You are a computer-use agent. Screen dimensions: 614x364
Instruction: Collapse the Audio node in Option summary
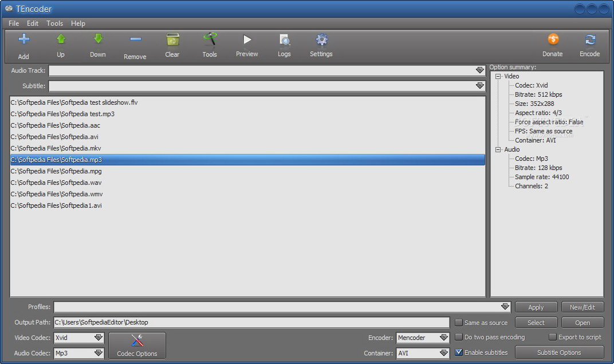[498, 149]
